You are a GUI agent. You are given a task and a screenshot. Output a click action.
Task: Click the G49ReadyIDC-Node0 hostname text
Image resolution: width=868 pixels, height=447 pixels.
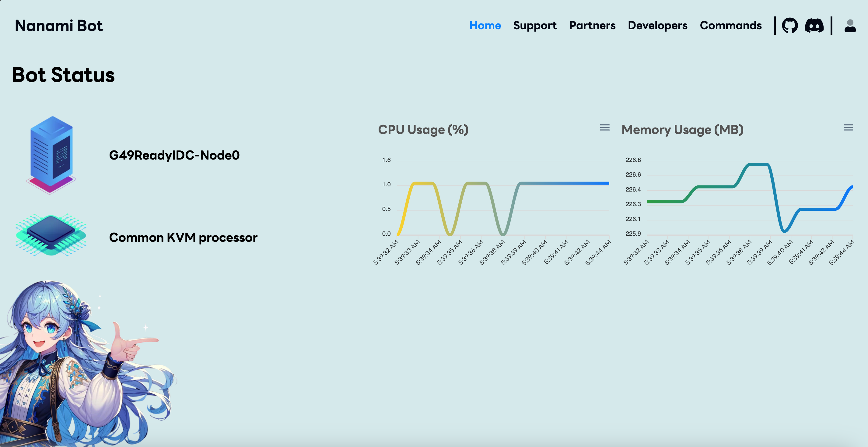pos(174,155)
